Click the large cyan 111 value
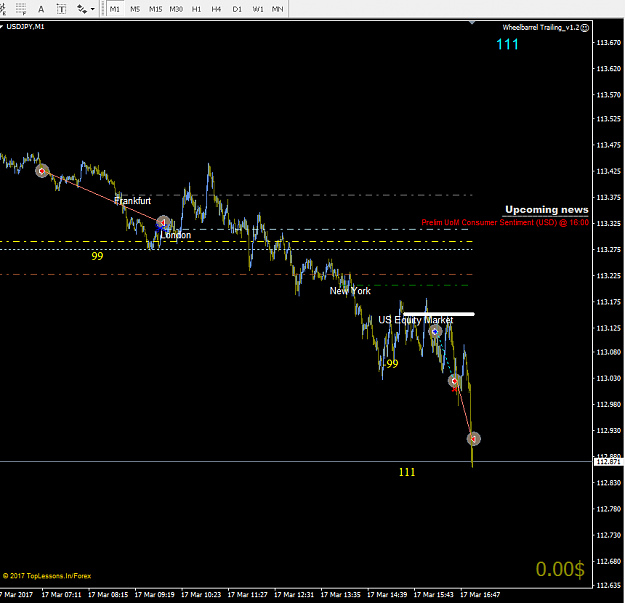Viewport: 625px width, 603px height. click(507, 44)
